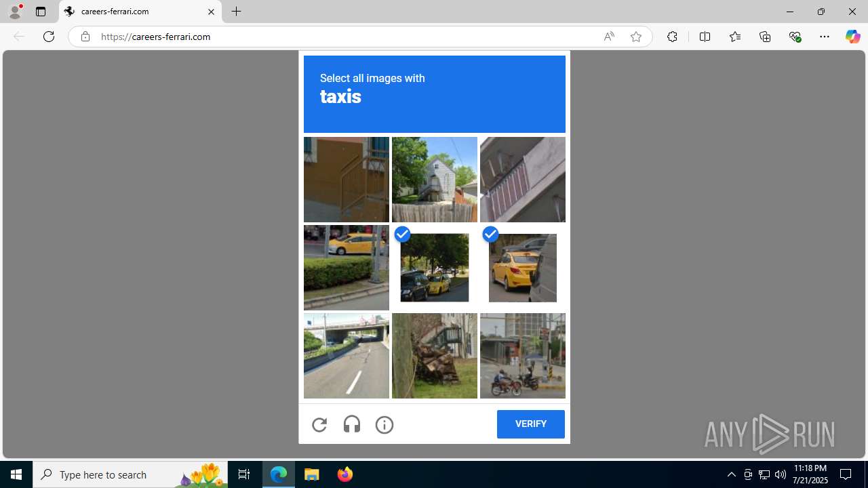The image size is (868, 488).
Task: Select the balcony railing image
Action: point(523,180)
